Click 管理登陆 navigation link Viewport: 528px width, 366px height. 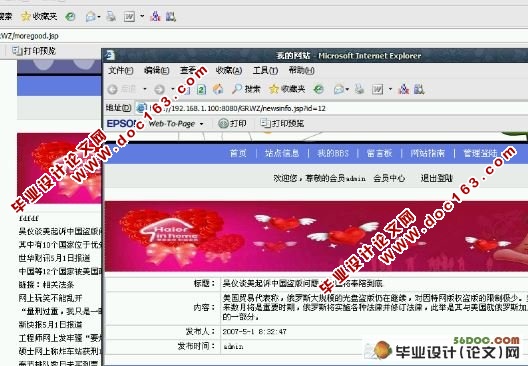[480, 154]
